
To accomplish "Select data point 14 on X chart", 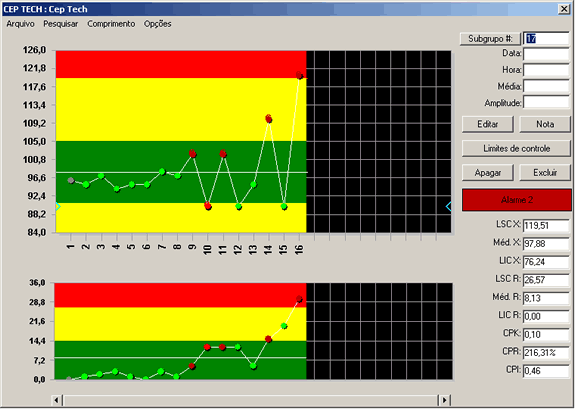I will [268, 118].
